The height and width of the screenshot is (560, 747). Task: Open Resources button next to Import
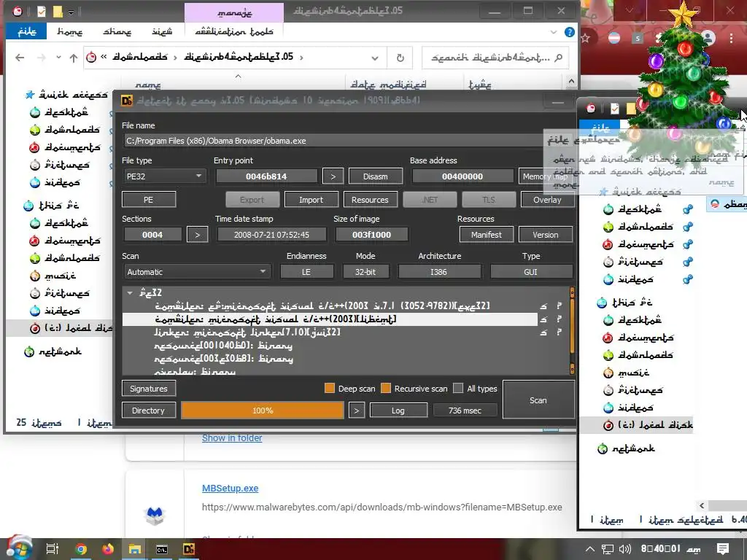coord(370,200)
